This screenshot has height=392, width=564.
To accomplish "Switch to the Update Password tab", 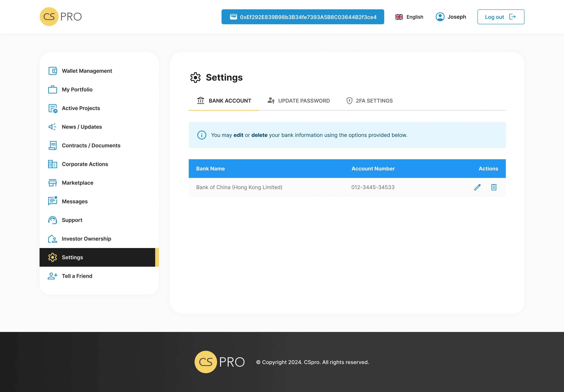I will tap(298, 101).
